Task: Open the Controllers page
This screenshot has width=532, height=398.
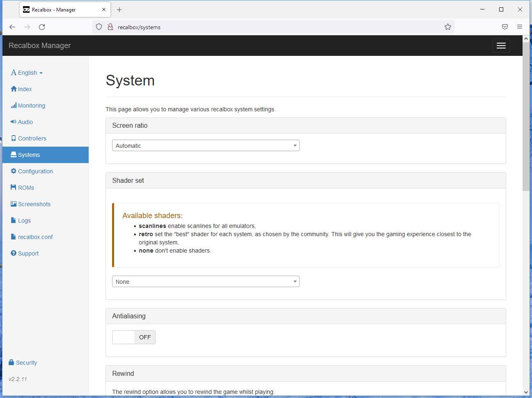Action: click(32, 138)
